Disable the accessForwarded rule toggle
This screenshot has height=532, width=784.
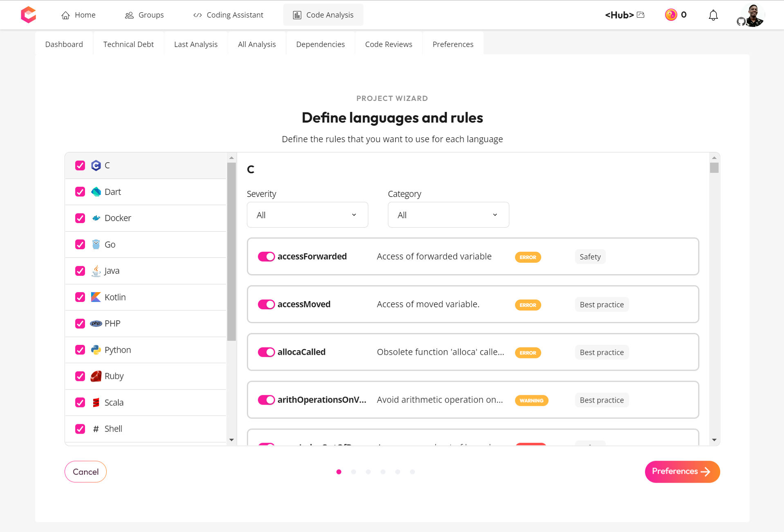click(266, 257)
